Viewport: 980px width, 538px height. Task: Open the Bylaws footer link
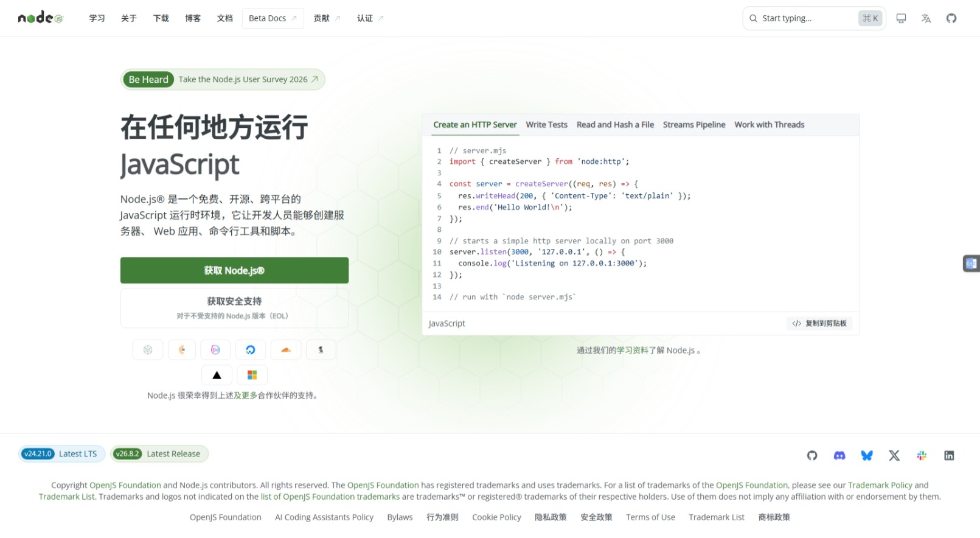[x=400, y=517]
